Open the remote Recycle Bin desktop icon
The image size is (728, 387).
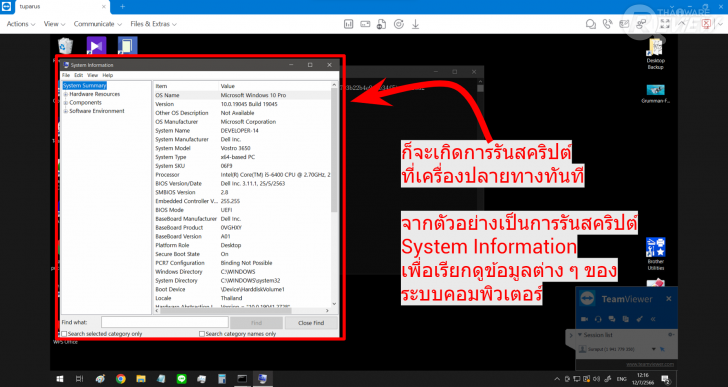pyautogui.click(x=65, y=46)
